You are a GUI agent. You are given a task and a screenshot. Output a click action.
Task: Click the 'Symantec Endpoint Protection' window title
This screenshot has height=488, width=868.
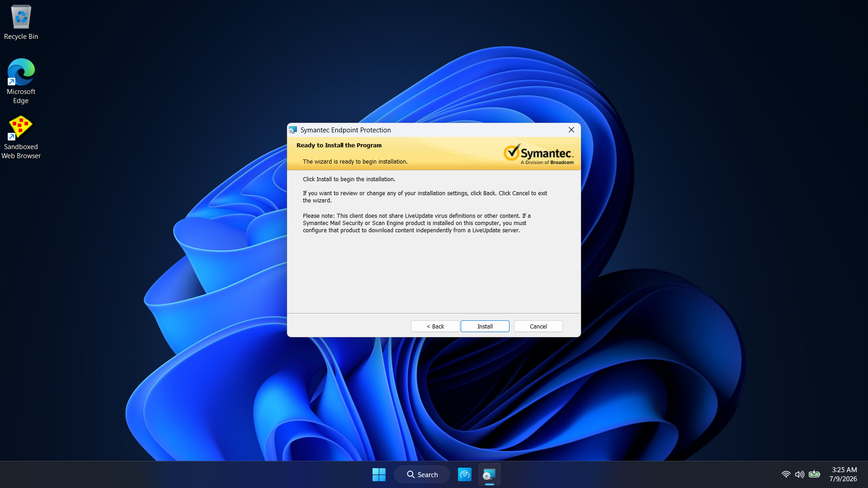point(345,130)
